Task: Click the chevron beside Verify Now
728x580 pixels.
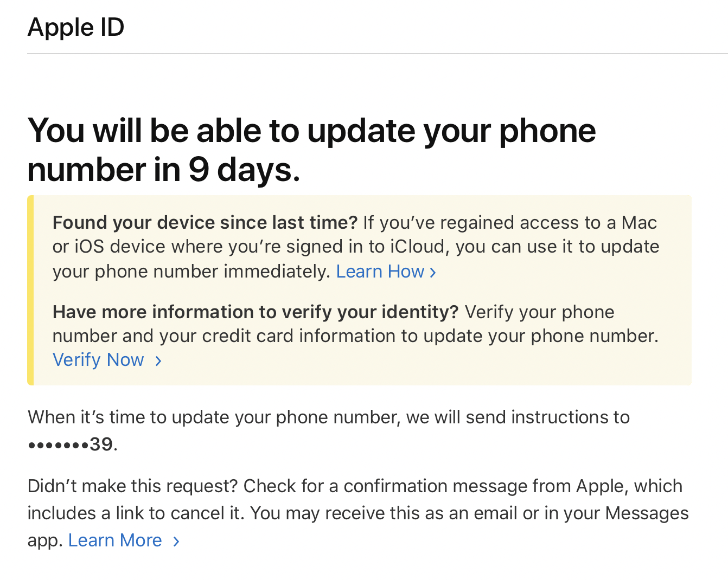Action: (x=158, y=360)
